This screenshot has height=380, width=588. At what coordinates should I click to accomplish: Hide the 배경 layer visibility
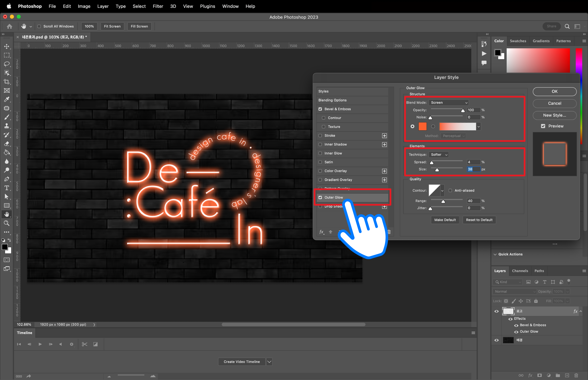496,340
